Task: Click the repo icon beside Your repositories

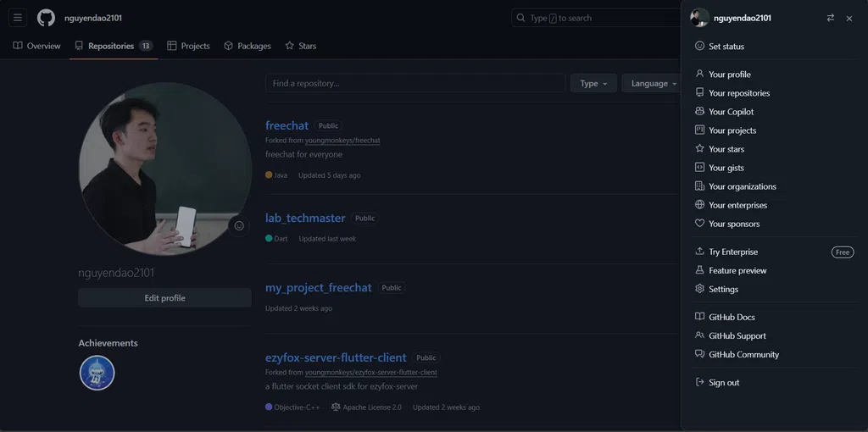Action: (699, 92)
